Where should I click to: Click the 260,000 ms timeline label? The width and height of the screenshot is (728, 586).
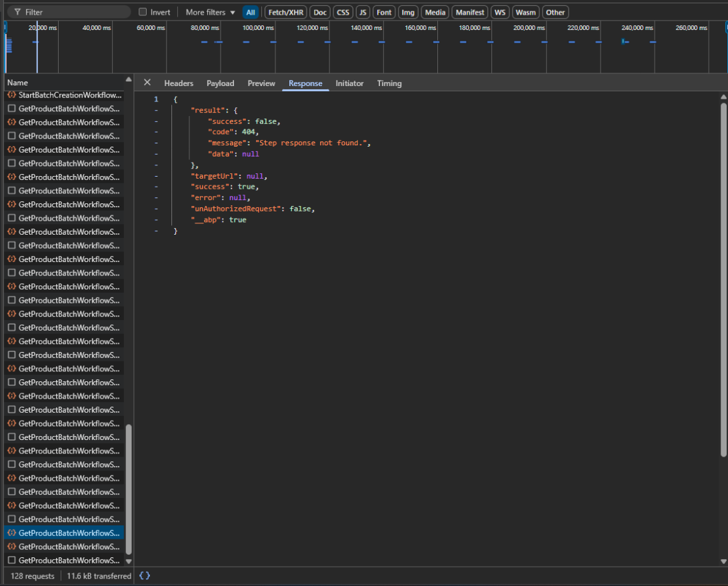point(691,28)
